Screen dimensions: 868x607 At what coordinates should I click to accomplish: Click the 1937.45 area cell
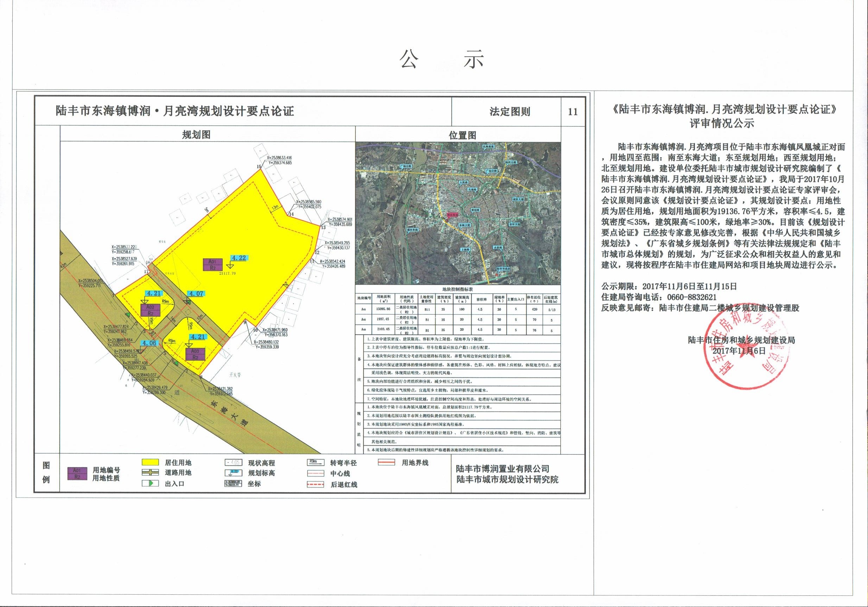[384, 320]
